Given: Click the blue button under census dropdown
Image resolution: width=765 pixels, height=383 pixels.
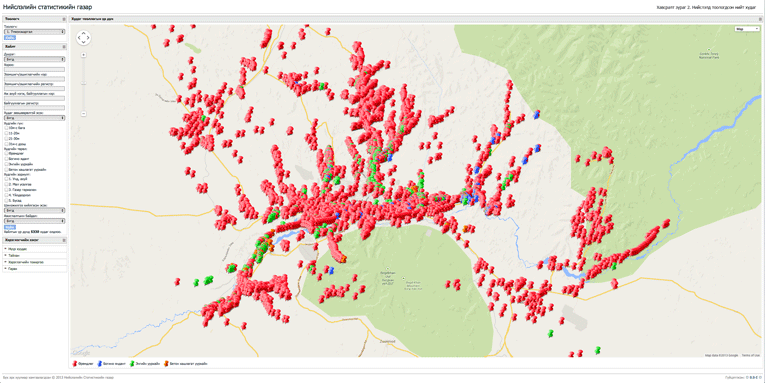Looking at the screenshot, I should click(10, 38).
